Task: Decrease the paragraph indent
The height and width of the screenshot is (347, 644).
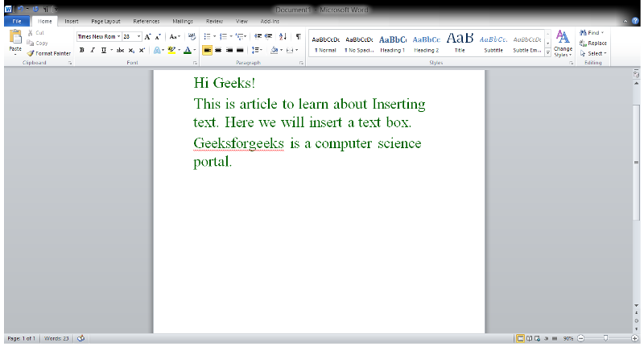Action: (x=258, y=36)
